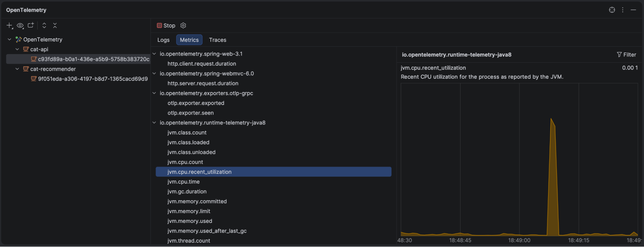644x247 pixels.
Task: Click the cat-recommender service cup icon
Action: pyautogui.click(x=26, y=69)
